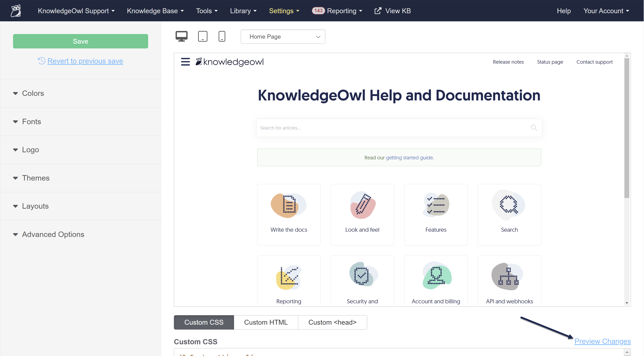Click the Preview Changes link
This screenshot has width=644, height=356.
602,341
